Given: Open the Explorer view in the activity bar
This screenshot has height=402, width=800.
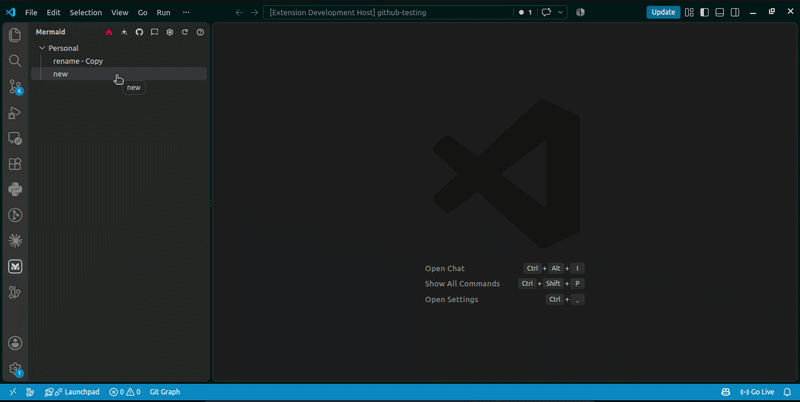Looking at the screenshot, I should 15,35.
